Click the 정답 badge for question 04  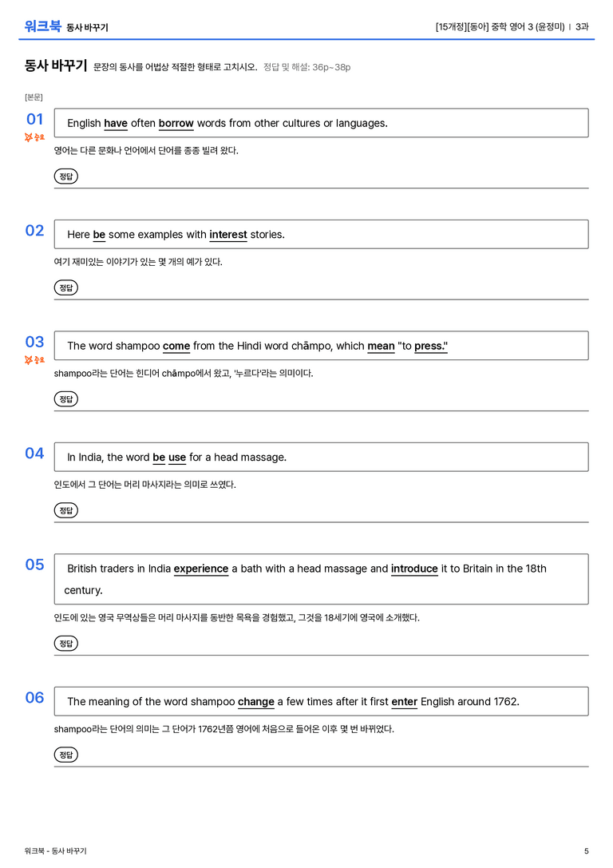click(65, 510)
